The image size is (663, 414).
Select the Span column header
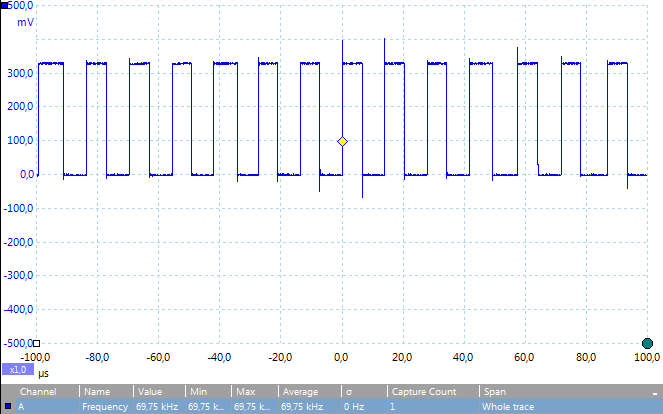[495, 392]
